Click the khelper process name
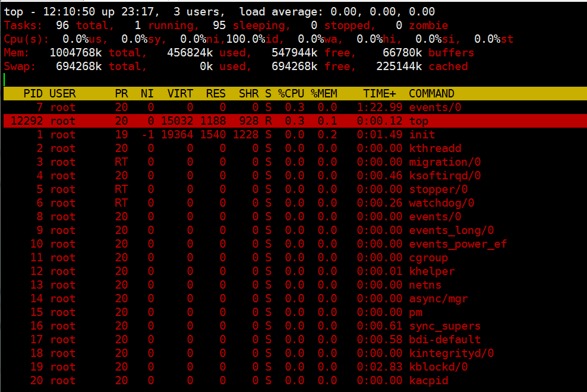The image size is (587, 392). tap(432, 271)
